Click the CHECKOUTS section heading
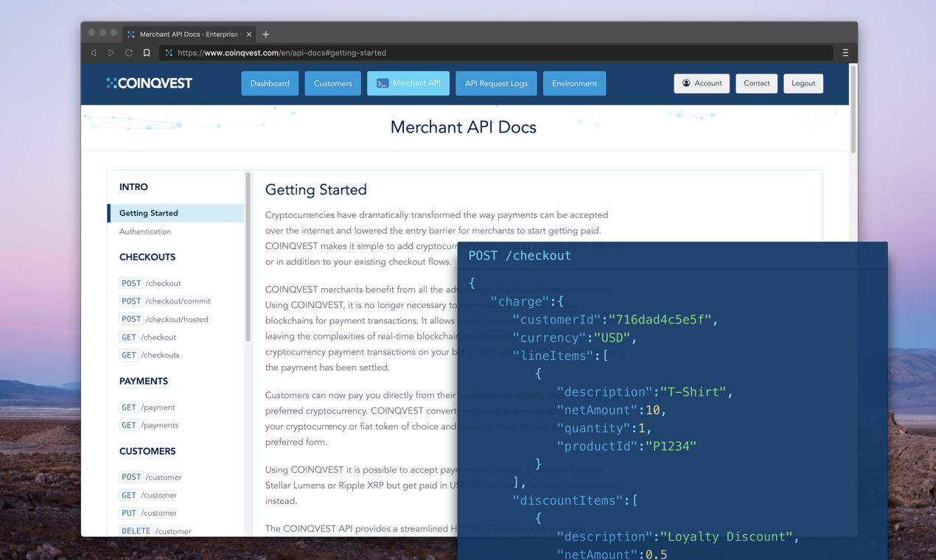The image size is (936, 560). click(147, 257)
